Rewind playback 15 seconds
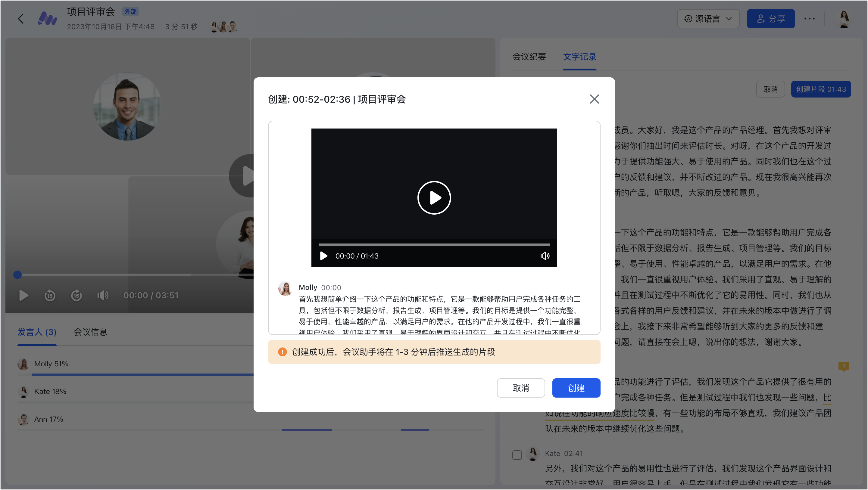 click(x=50, y=295)
